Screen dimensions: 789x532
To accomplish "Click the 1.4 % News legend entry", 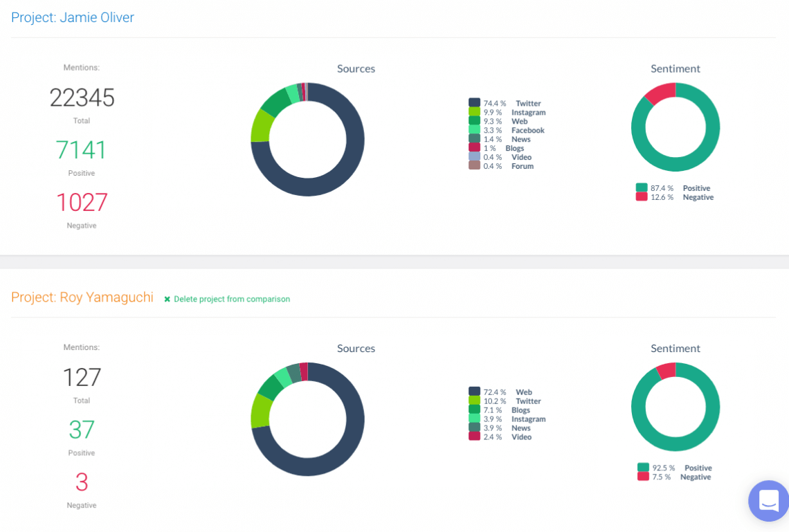I will 500,139.
